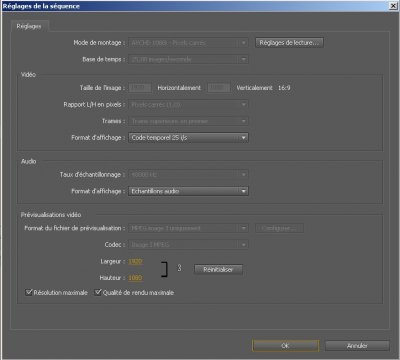Image resolution: width=400 pixels, height=360 pixels.
Task: Click the Annuler button
Action: pos(357,346)
